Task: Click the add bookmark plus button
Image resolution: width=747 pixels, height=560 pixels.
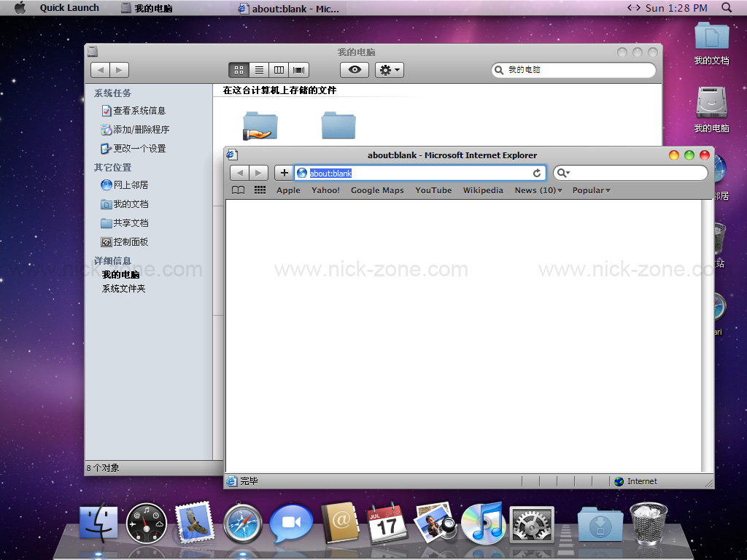Action: pyautogui.click(x=285, y=173)
